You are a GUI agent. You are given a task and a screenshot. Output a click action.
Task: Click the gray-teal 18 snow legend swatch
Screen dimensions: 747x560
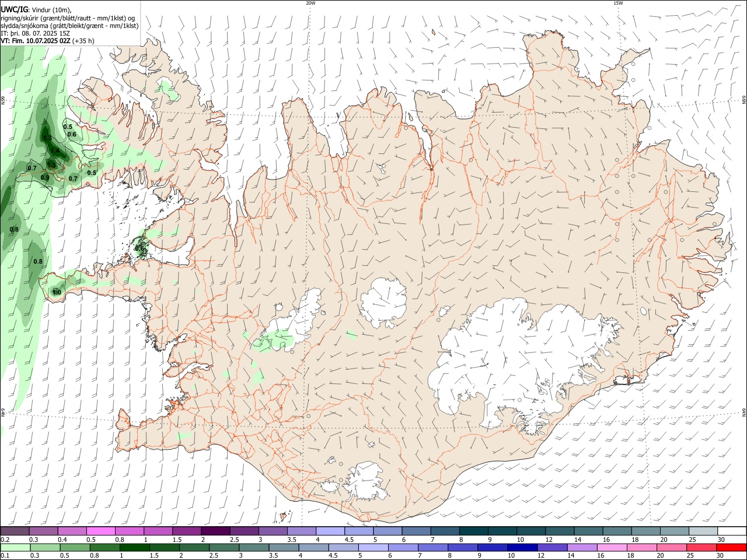coord(646,531)
